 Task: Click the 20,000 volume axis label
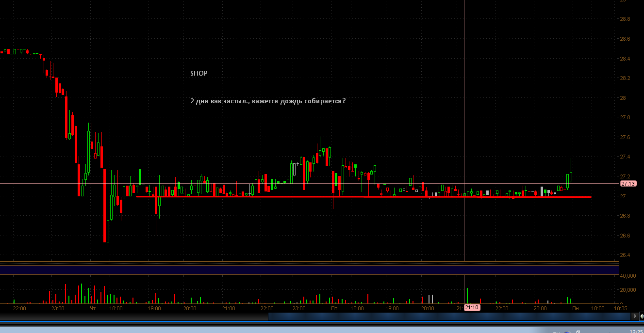pyautogui.click(x=627, y=290)
